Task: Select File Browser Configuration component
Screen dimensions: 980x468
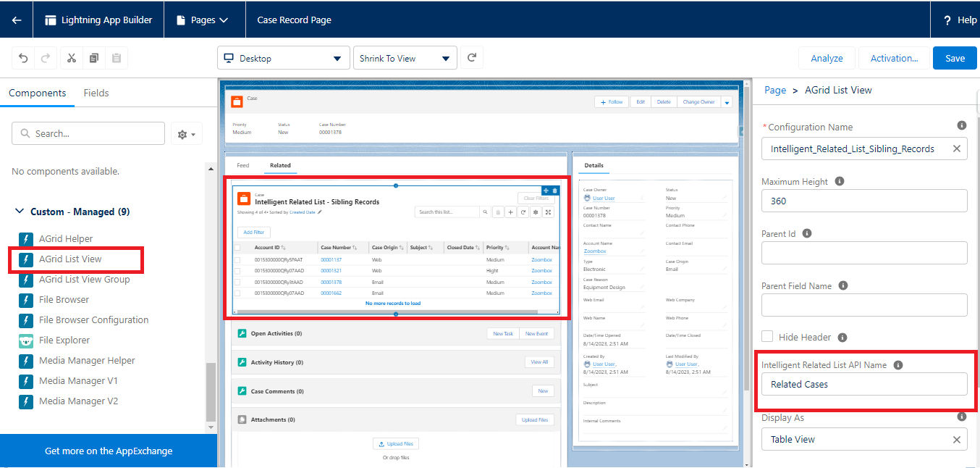Action: [x=93, y=319]
